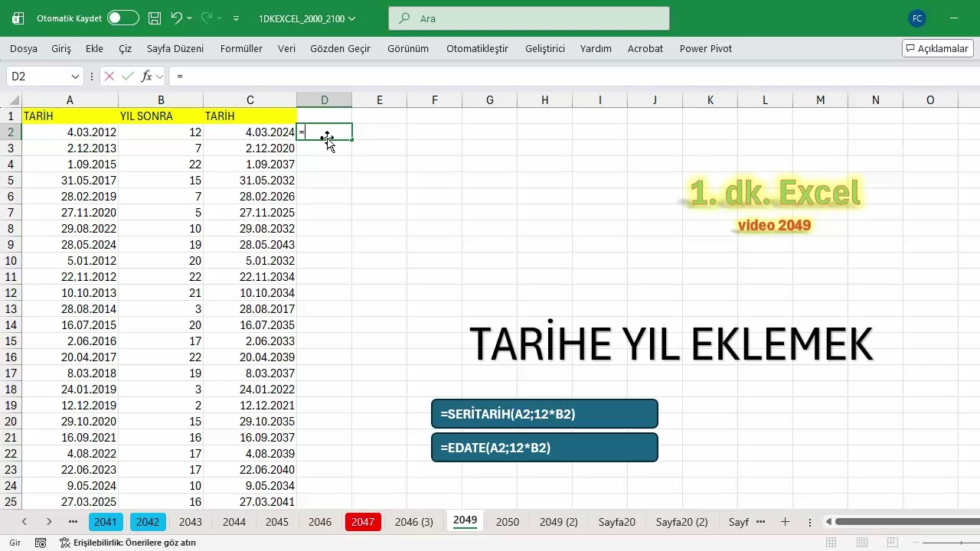Open the Dosya menu
Viewport: 980px width, 551px height.
point(24,48)
